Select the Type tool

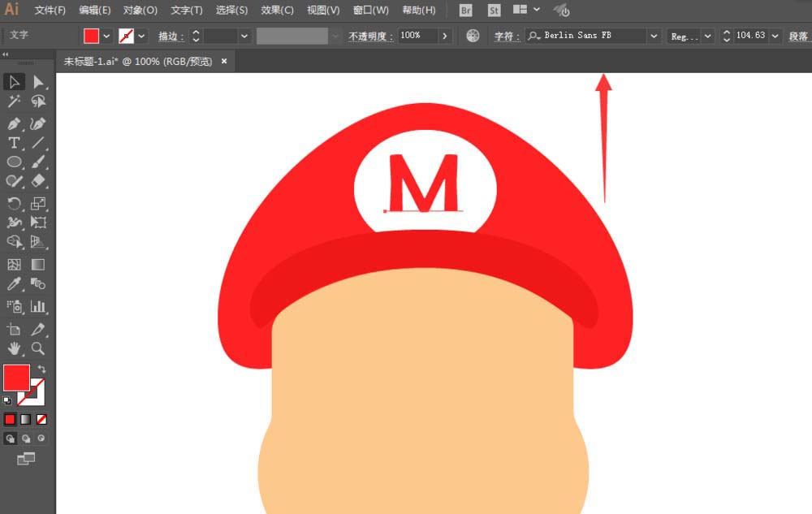14,143
